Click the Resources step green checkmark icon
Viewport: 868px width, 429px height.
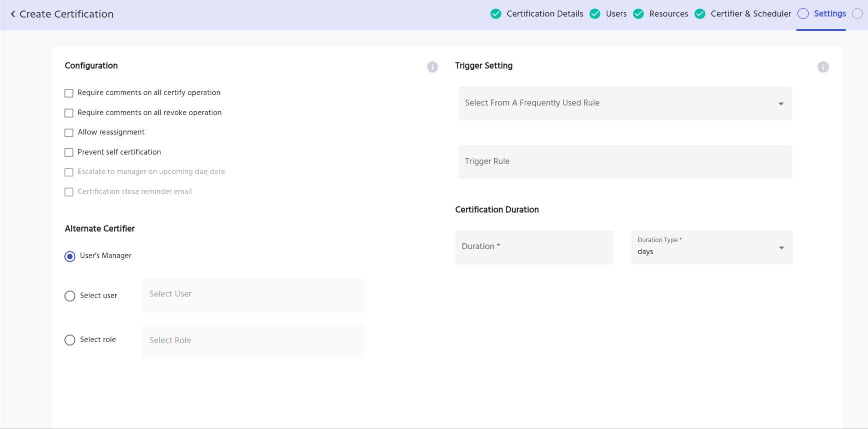pos(638,14)
